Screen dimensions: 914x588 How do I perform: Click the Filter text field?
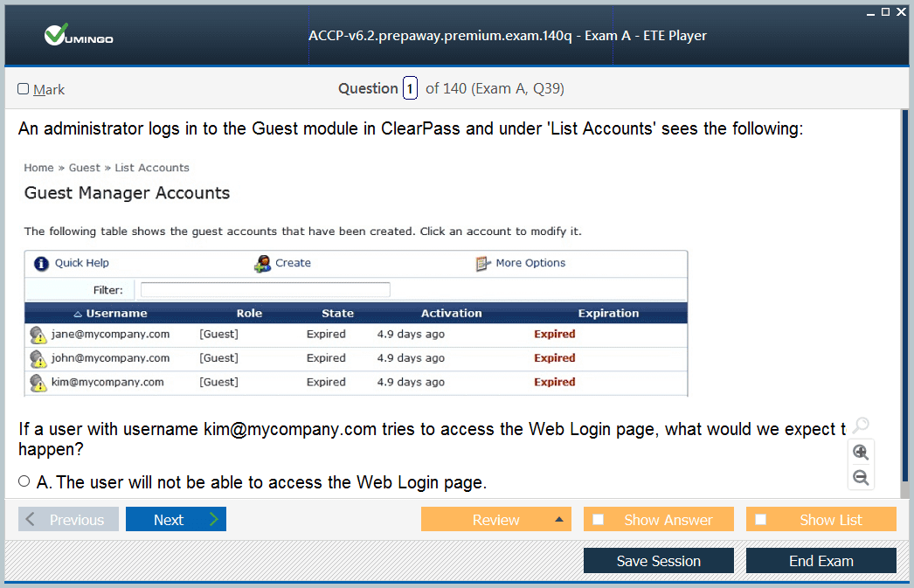pyautogui.click(x=266, y=289)
